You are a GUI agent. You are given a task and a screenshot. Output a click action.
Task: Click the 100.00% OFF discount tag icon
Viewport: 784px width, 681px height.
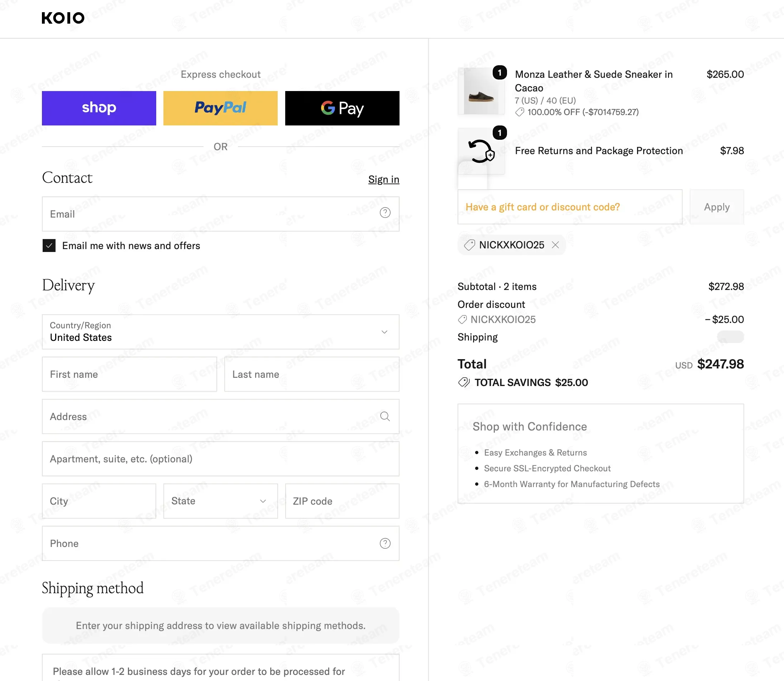pos(519,112)
